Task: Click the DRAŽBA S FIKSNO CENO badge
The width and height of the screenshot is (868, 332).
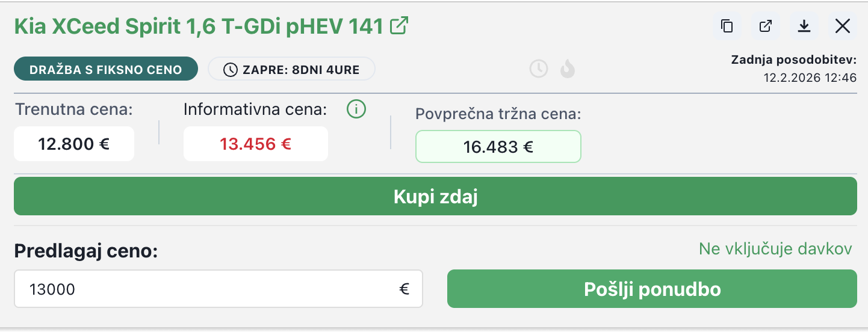Action: point(106,69)
